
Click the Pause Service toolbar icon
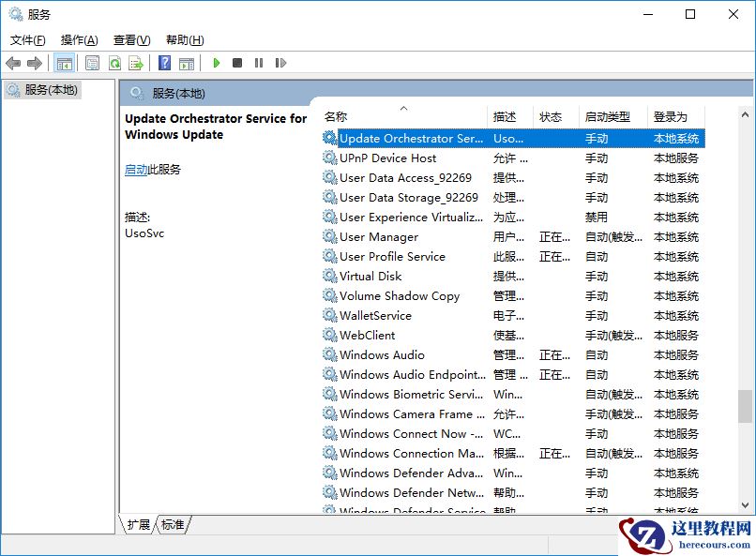(260, 63)
